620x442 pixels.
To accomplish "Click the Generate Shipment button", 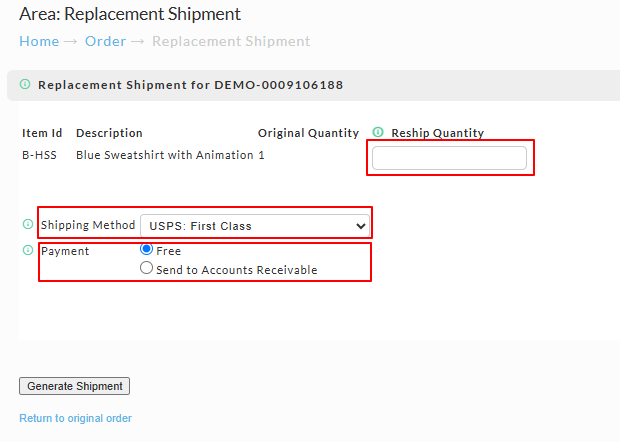I will click(74, 386).
